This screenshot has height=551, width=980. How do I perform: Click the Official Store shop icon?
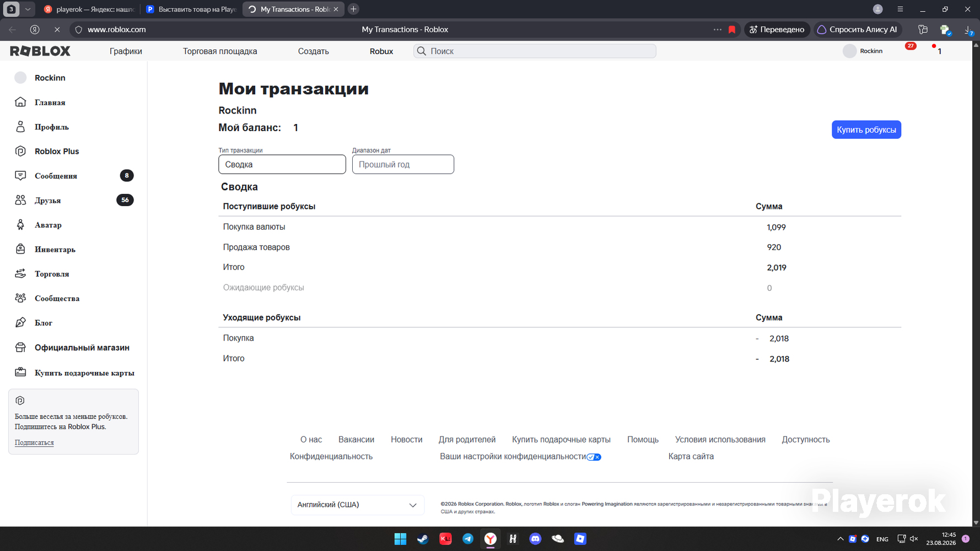[x=20, y=347]
